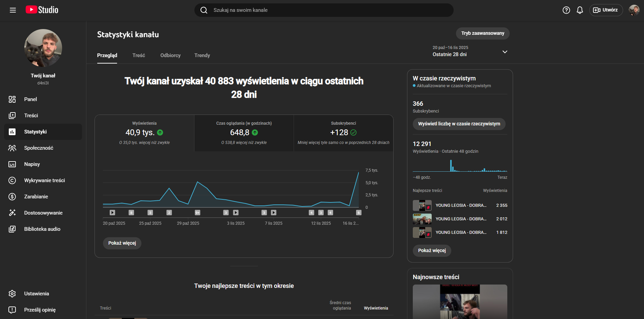Screen dimensions: 644x319
Task: Open Dostosowywanie customization page
Action: (43, 213)
